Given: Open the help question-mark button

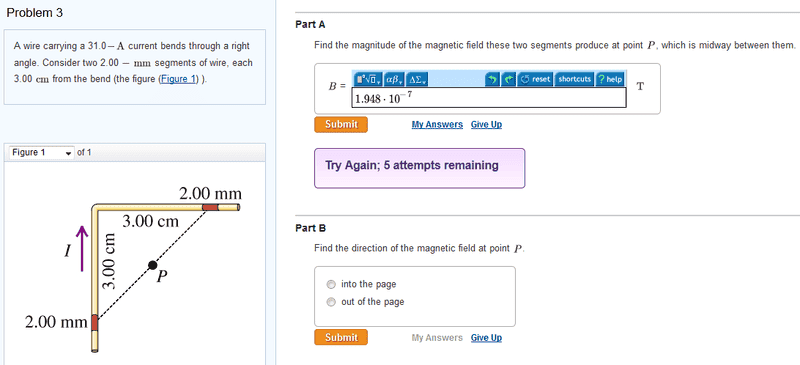Looking at the screenshot, I should tap(610, 79).
